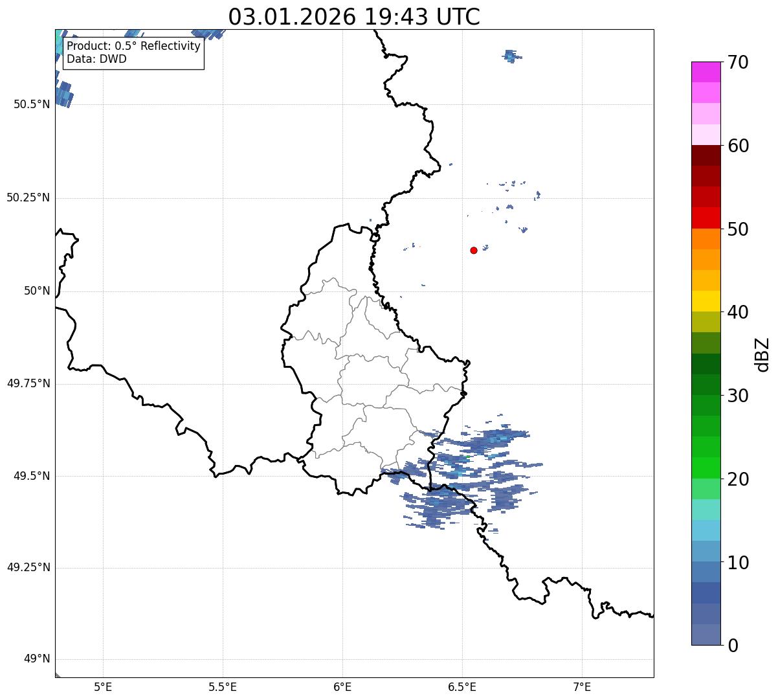Click the 49.25°N latitude label

click(x=28, y=568)
